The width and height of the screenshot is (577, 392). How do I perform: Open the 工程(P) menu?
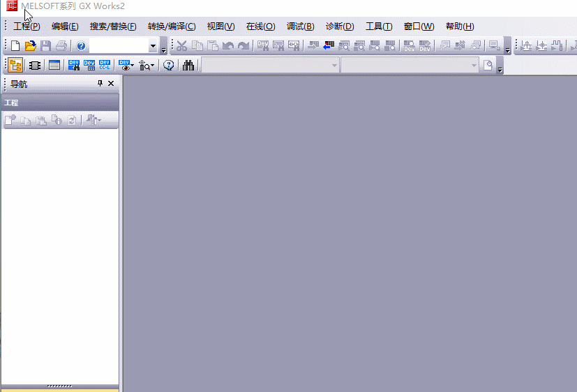pos(27,27)
